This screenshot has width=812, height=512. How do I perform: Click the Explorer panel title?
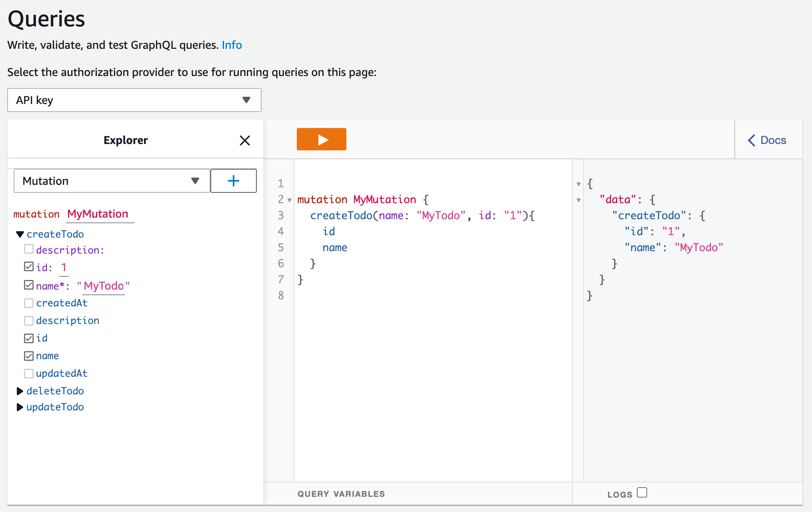(x=126, y=140)
